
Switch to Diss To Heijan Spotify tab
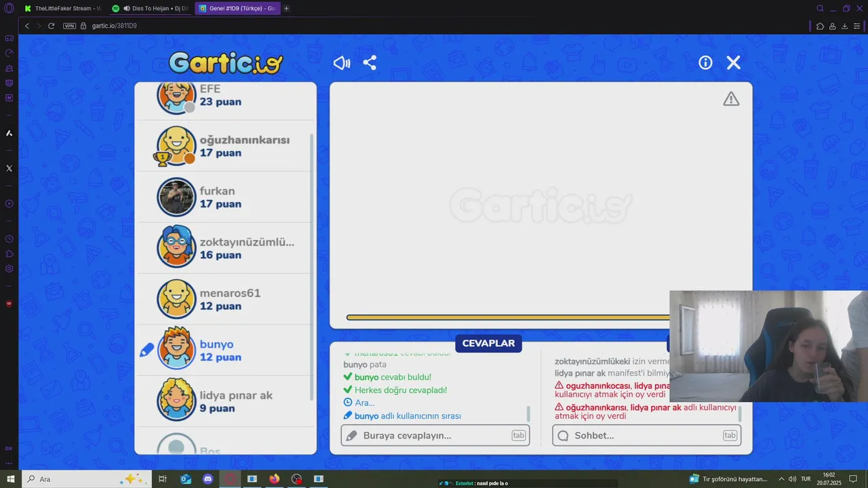[151, 8]
